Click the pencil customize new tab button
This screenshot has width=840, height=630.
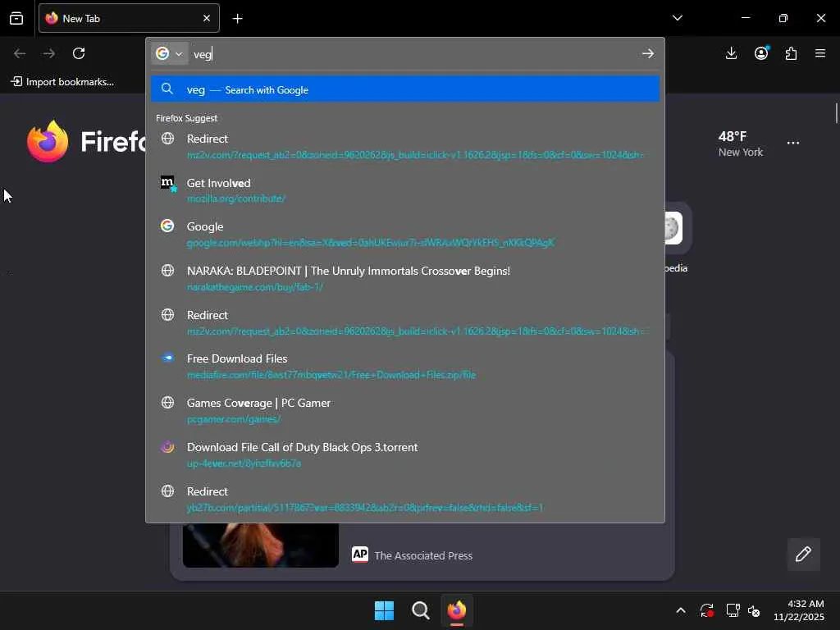click(803, 555)
